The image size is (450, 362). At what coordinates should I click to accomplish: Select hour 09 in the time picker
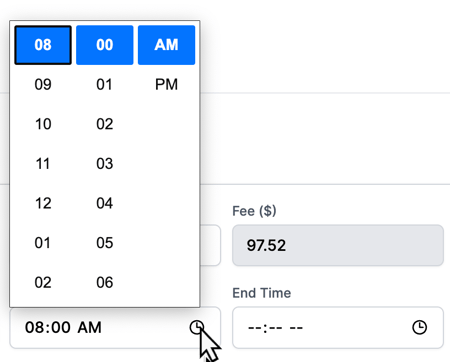tap(43, 84)
